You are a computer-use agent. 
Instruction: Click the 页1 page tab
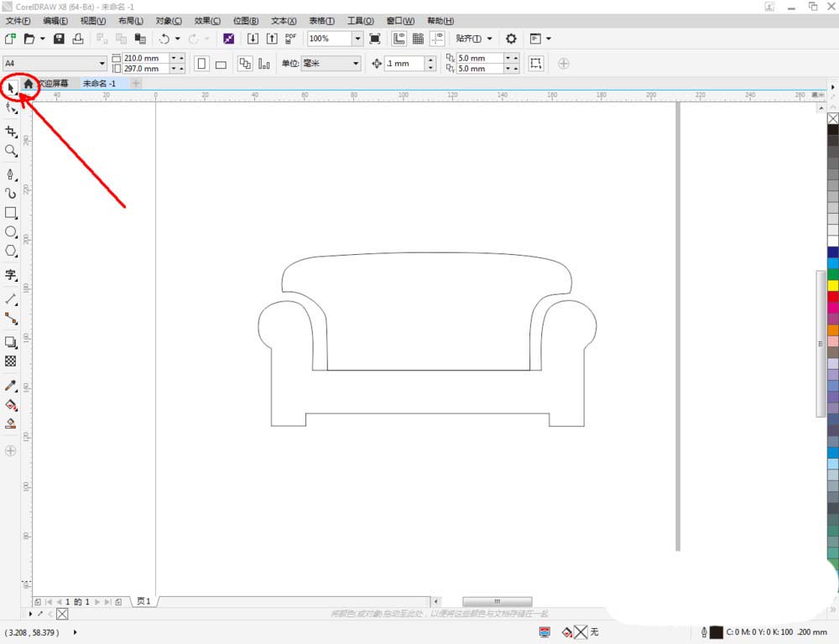tap(143, 601)
